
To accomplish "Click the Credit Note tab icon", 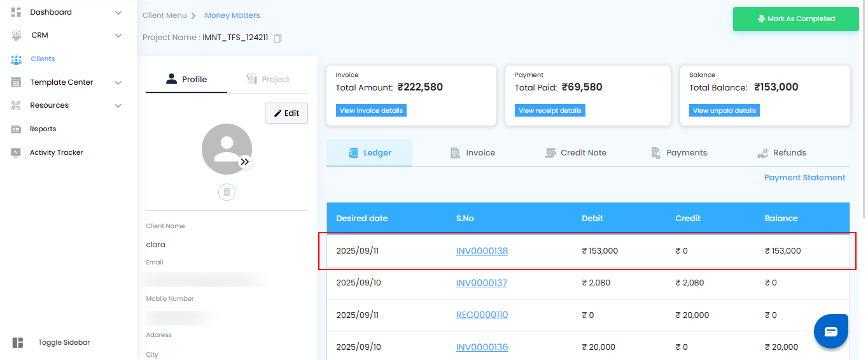I will 550,153.
